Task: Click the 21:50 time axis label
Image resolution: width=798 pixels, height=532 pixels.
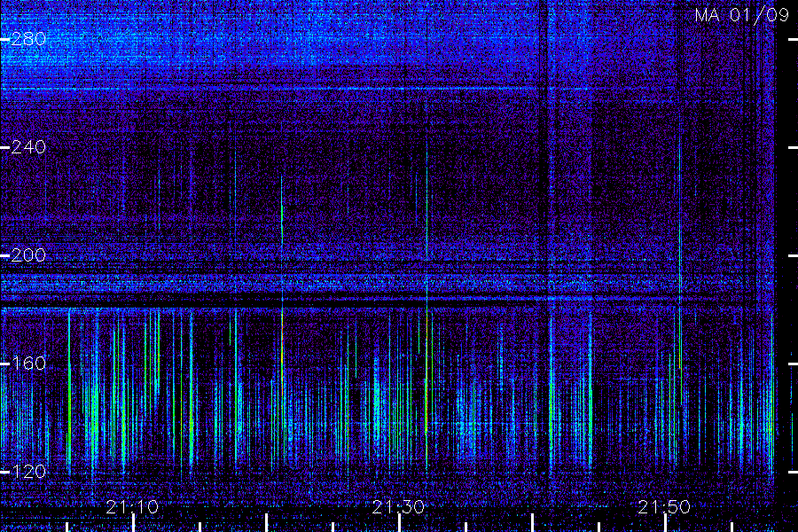Action: pyautogui.click(x=664, y=507)
